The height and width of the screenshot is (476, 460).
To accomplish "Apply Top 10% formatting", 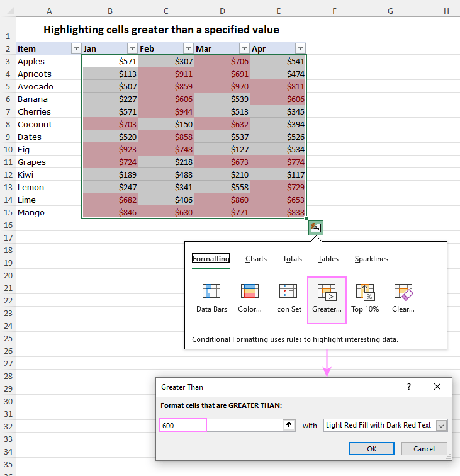I will [365, 298].
